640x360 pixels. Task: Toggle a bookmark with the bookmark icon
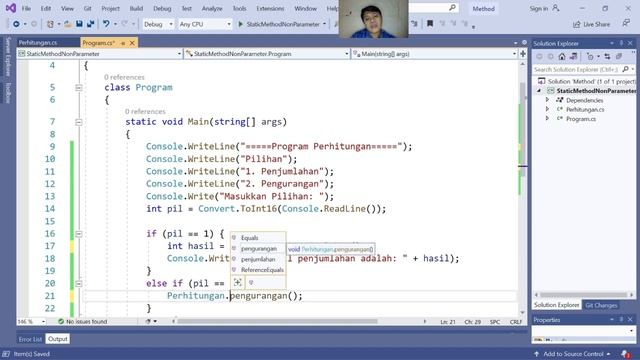coord(430,24)
